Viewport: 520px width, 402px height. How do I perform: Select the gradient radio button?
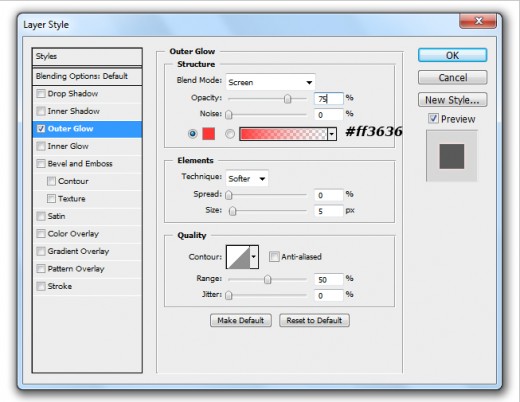pyautogui.click(x=230, y=134)
